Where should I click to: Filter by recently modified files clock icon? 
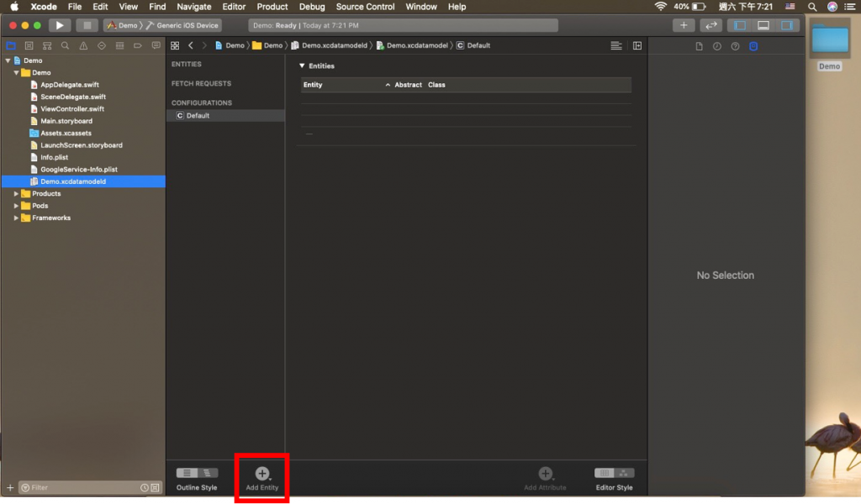click(x=145, y=487)
